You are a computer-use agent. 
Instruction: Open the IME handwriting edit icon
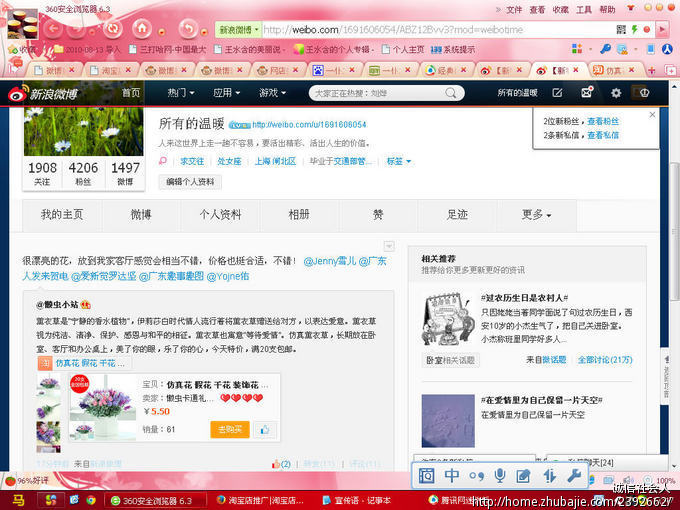(523, 476)
